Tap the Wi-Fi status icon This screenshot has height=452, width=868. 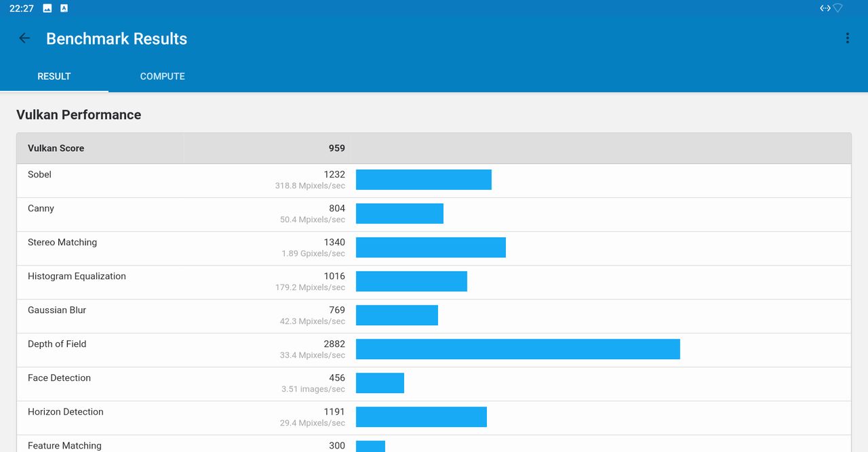click(x=838, y=8)
